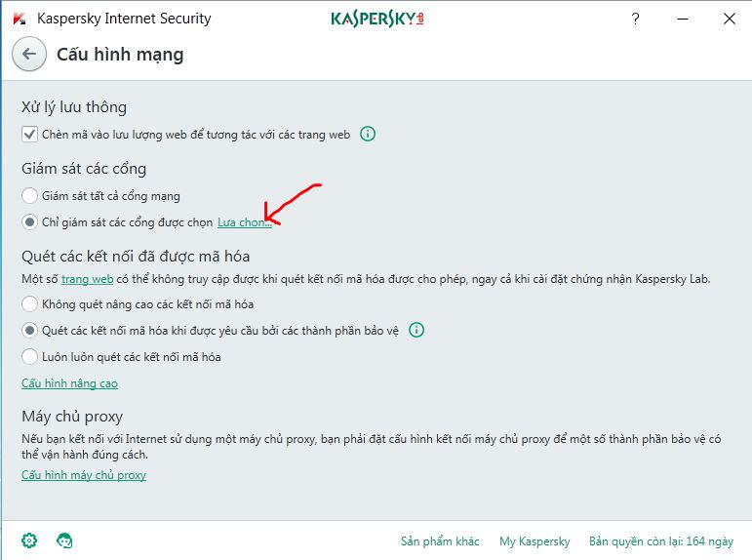Image resolution: width=752 pixels, height=560 pixels.
Task: Open 'Cấu hình nâng cao' link
Action: point(69,383)
